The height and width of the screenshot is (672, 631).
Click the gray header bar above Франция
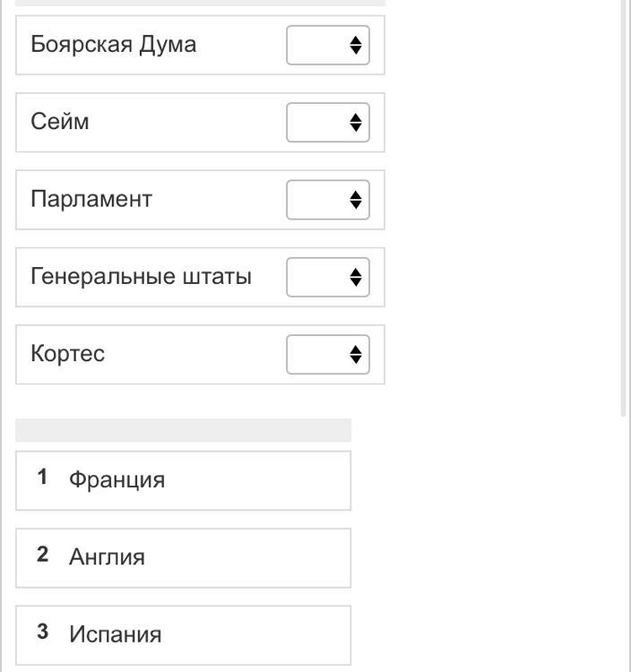[183, 430]
